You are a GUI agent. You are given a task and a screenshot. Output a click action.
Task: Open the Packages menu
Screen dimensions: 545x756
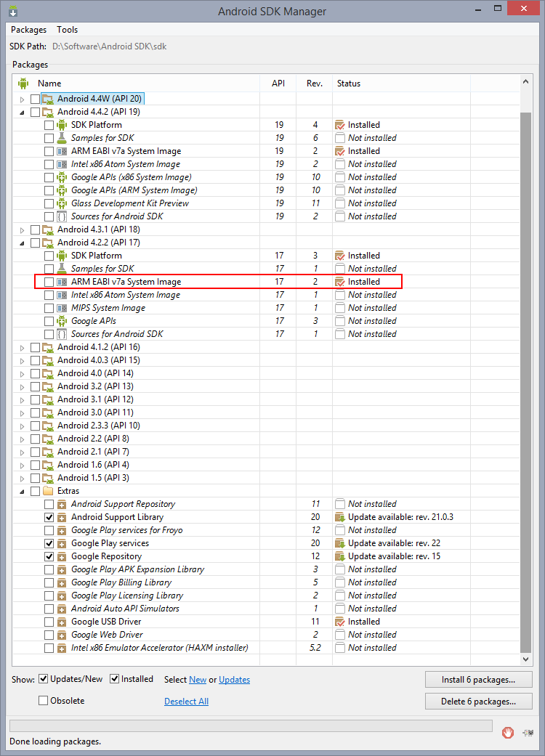pos(29,29)
